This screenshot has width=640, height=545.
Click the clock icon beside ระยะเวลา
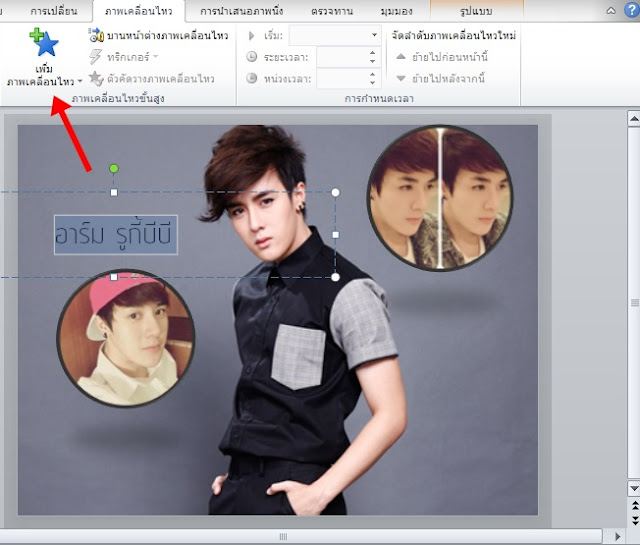[251, 56]
